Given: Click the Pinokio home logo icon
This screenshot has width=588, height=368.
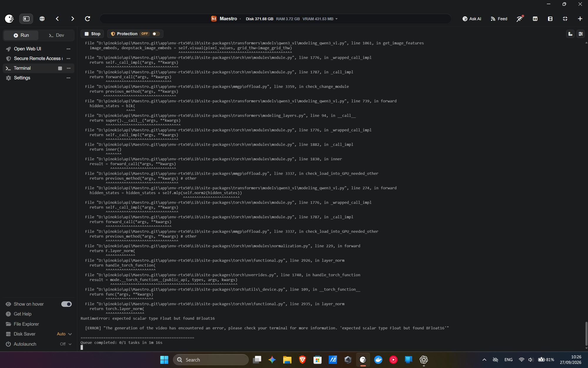Looking at the screenshot, I should 9,19.
